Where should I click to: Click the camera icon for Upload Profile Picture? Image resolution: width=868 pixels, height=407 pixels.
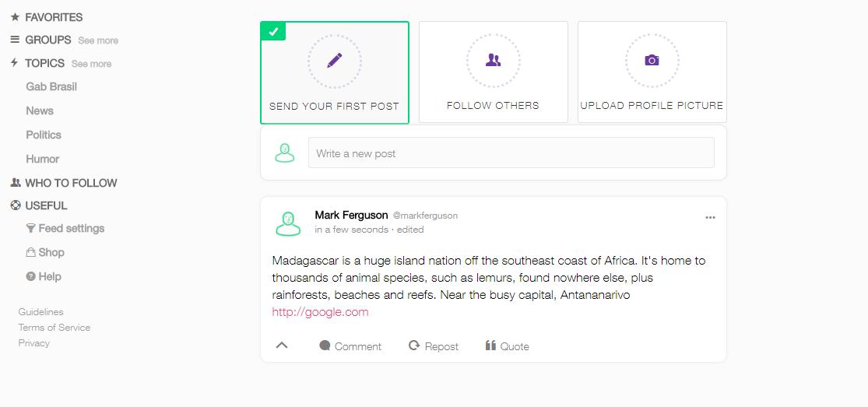[x=652, y=61]
